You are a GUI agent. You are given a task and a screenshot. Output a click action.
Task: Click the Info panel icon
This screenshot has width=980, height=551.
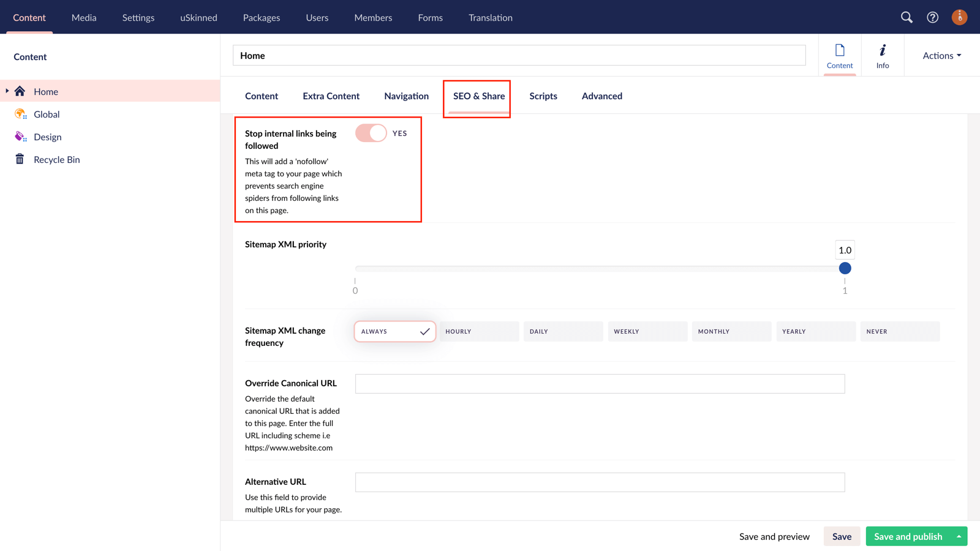[x=883, y=55]
